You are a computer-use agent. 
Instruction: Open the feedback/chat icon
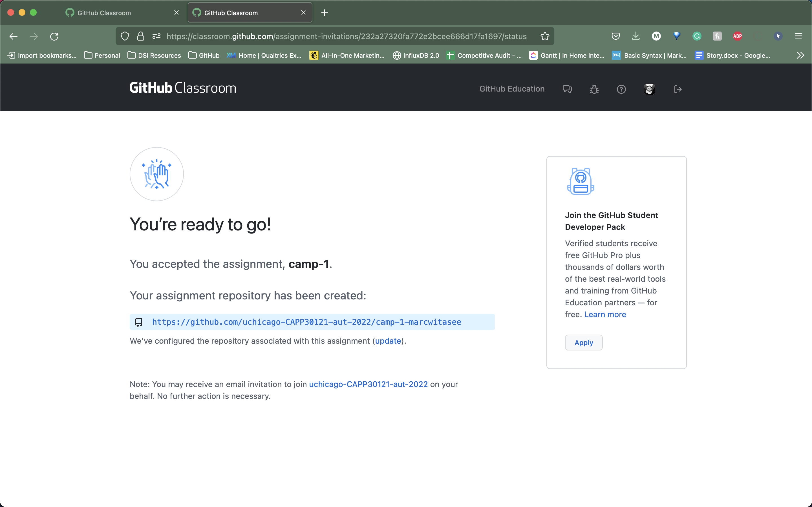(x=568, y=89)
